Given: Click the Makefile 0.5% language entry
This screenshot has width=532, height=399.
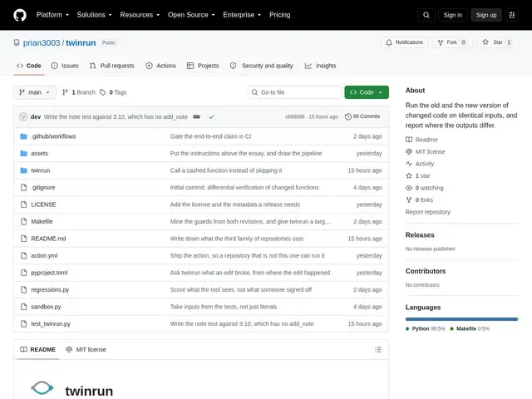Looking at the screenshot, I should click(x=470, y=328).
